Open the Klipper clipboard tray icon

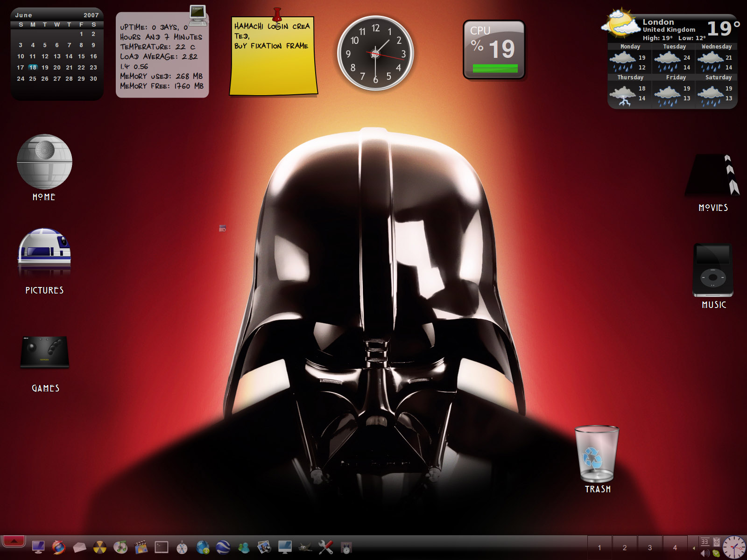(717, 542)
